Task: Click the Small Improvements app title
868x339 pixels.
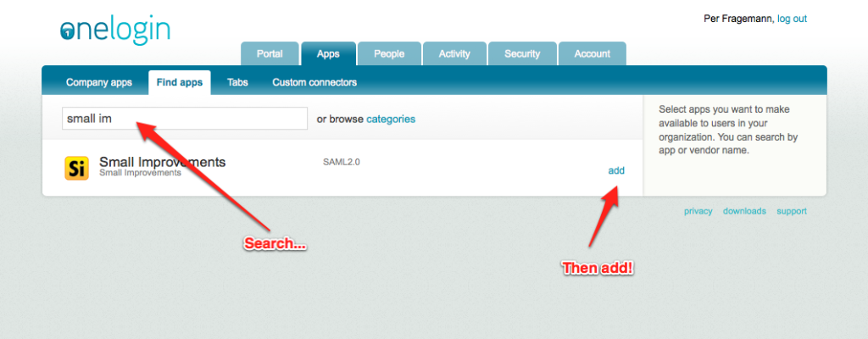Action: pos(162,162)
